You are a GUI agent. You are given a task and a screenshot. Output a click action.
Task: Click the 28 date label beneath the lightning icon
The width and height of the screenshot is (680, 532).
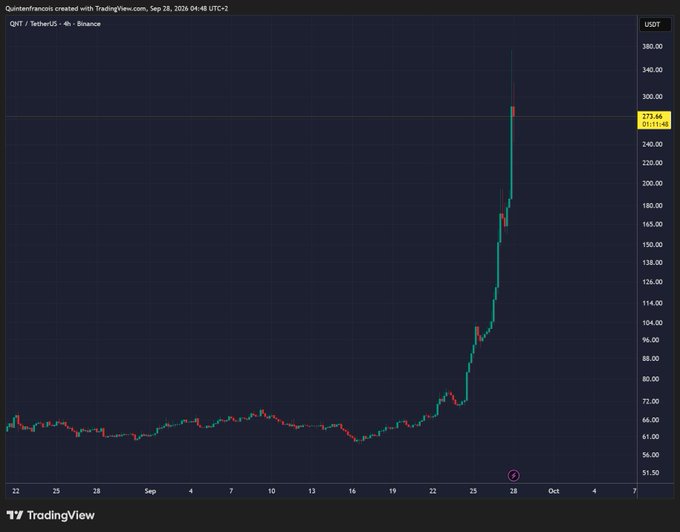point(513,491)
